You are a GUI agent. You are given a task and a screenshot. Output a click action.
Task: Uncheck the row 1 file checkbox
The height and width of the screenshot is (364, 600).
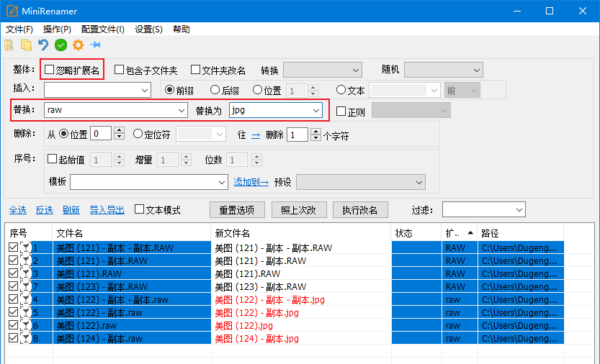tap(13, 247)
